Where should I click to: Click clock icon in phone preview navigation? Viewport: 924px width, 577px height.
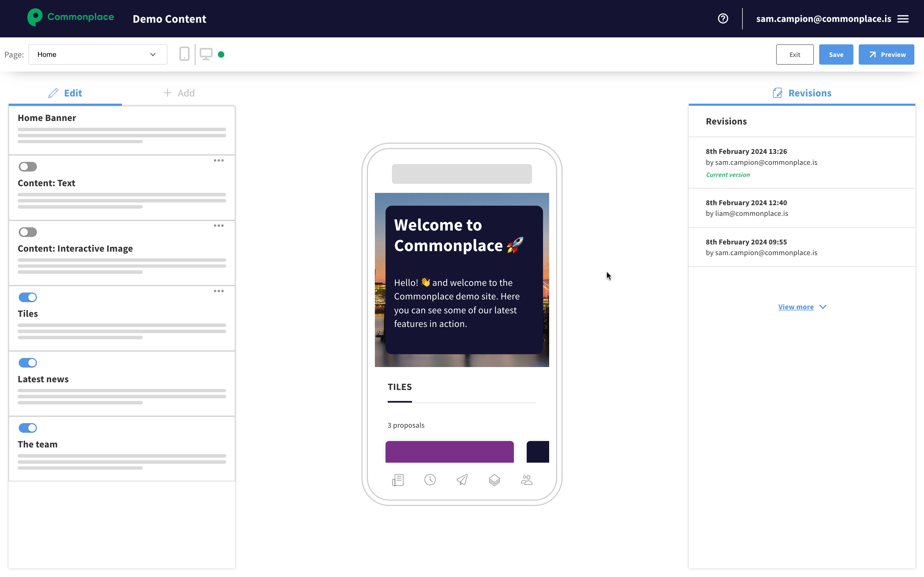430,480
